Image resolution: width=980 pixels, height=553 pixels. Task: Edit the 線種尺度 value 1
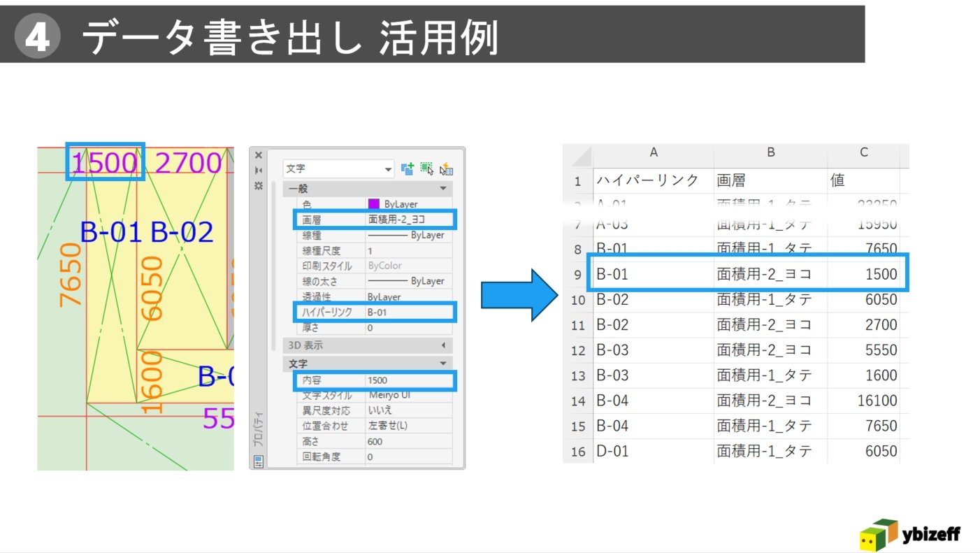coord(409,250)
